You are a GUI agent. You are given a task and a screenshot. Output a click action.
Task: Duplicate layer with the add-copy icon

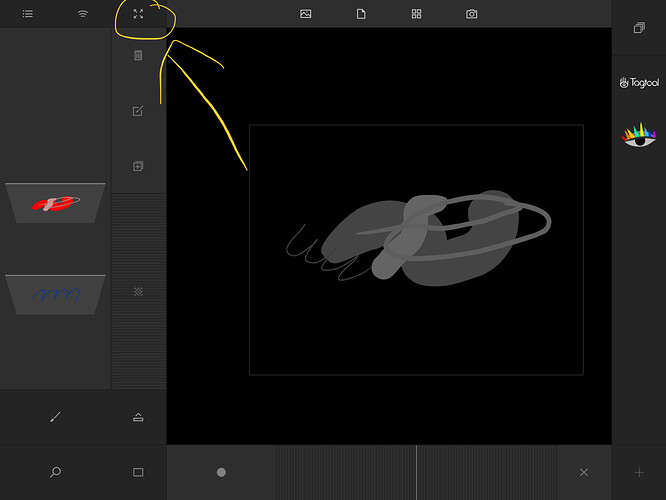138,166
